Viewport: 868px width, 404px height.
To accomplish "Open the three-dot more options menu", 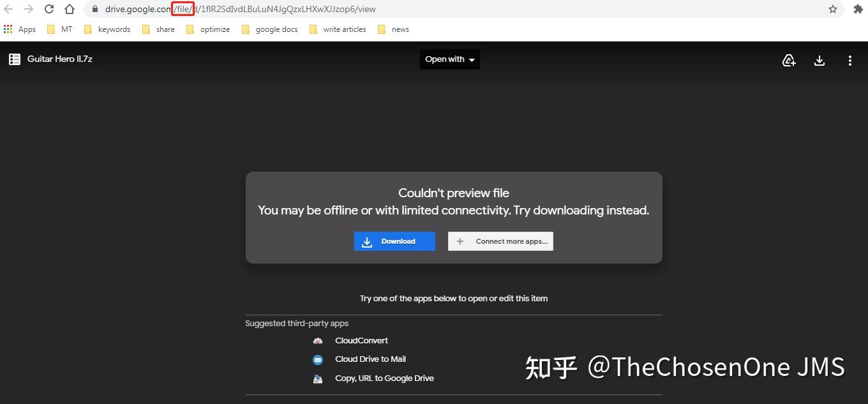I will (850, 60).
